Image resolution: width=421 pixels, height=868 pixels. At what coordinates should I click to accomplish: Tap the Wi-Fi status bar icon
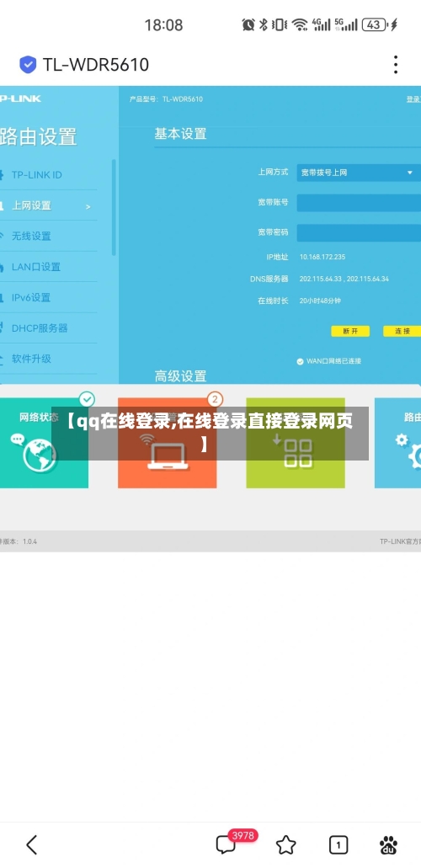click(300, 24)
